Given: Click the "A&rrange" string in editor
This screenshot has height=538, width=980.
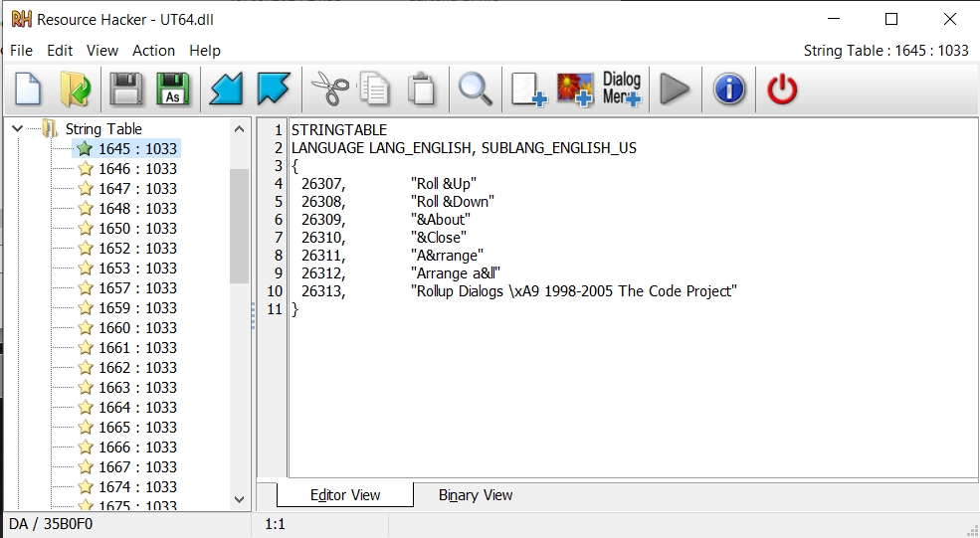Looking at the screenshot, I should (x=447, y=256).
